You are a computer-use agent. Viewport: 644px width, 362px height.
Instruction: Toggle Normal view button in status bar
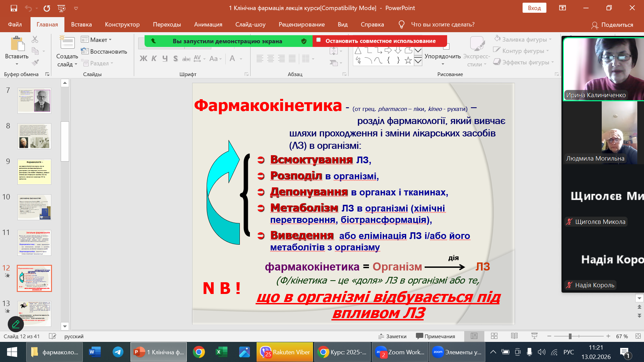pos(474,336)
